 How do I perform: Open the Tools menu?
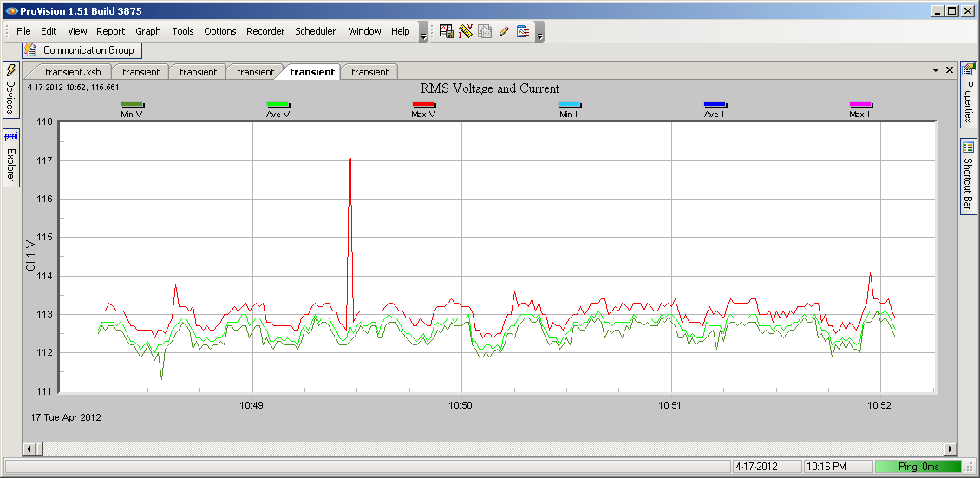183,31
